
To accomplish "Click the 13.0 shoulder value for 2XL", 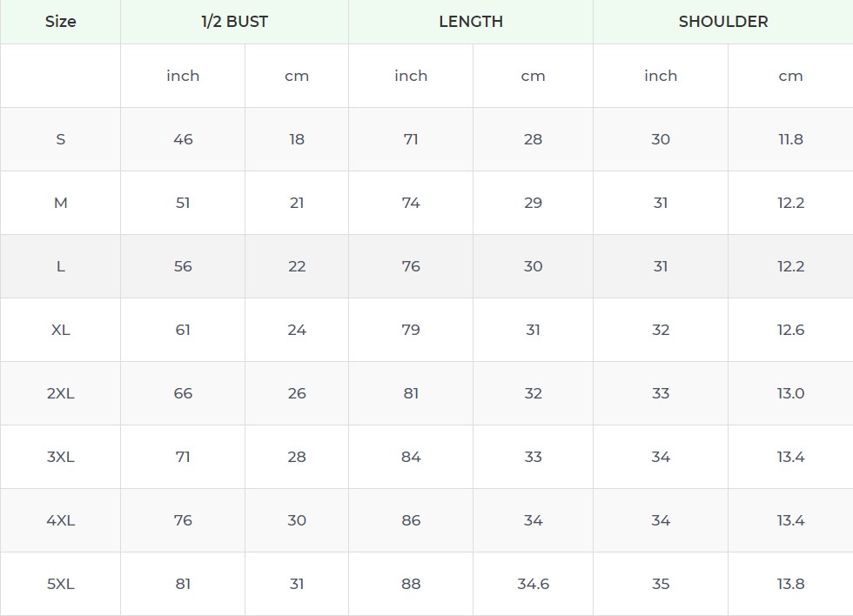I will 790,393.
